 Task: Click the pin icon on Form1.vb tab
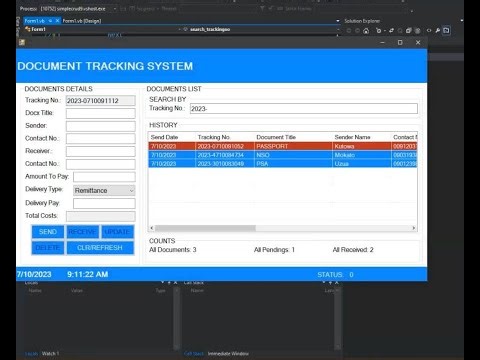point(50,21)
